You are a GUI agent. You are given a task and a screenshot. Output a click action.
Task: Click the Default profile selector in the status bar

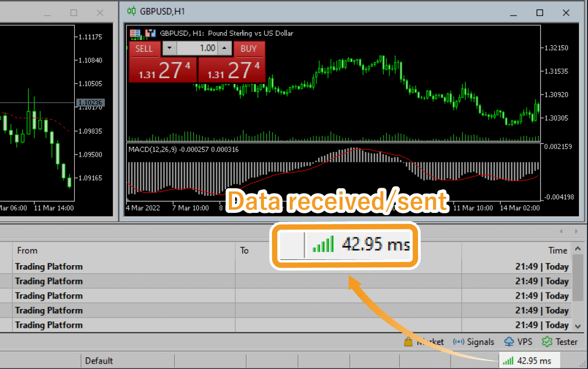coord(99,360)
